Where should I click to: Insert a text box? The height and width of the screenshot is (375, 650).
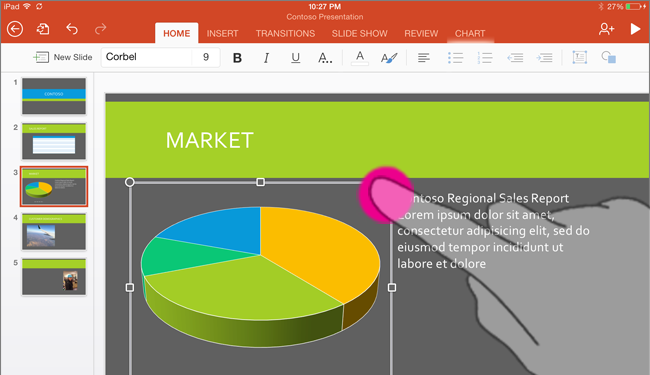(x=580, y=57)
